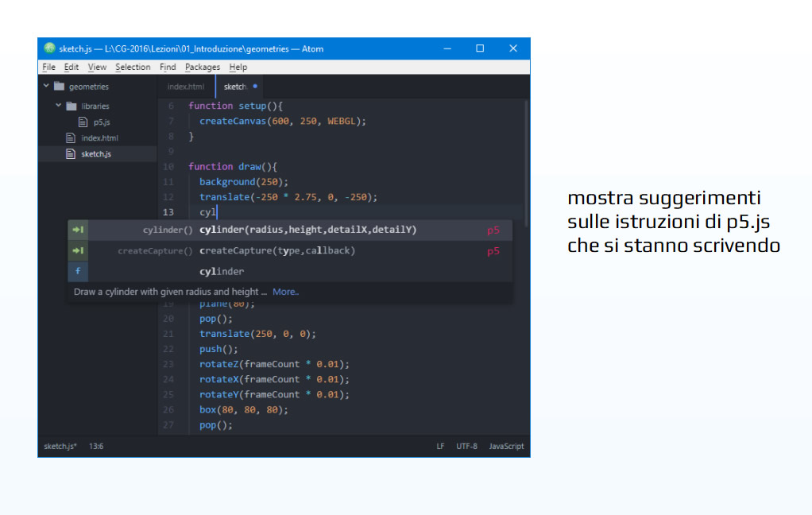Switch to the index.html tab
812x515 pixels.
click(186, 87)
